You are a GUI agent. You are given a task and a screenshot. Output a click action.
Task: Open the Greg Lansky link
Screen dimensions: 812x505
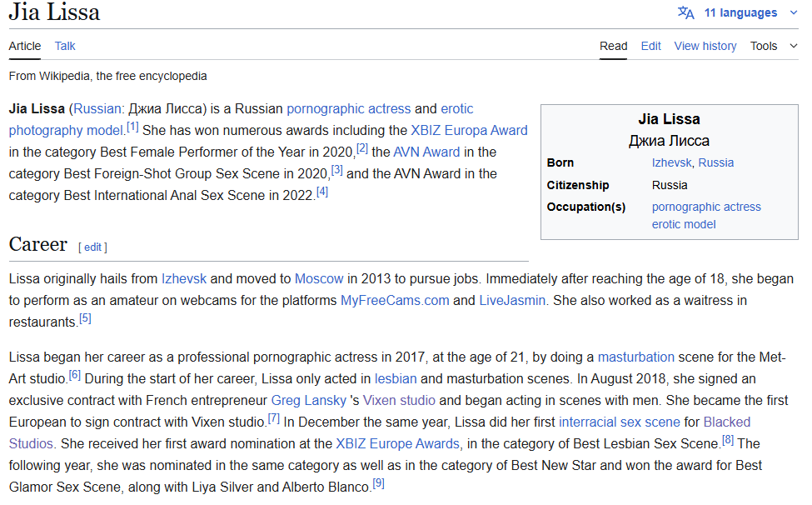point(309,400)
